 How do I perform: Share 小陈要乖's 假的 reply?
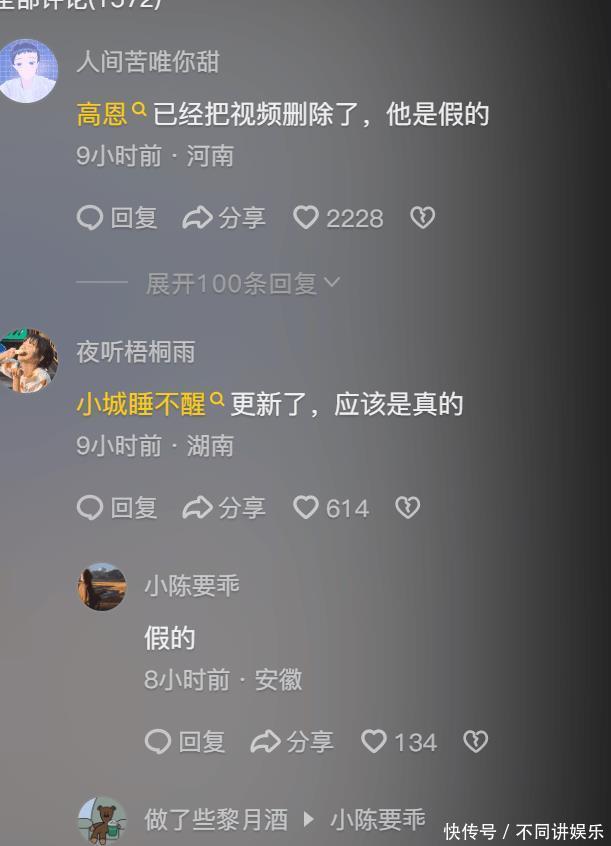tap(292, 741)
